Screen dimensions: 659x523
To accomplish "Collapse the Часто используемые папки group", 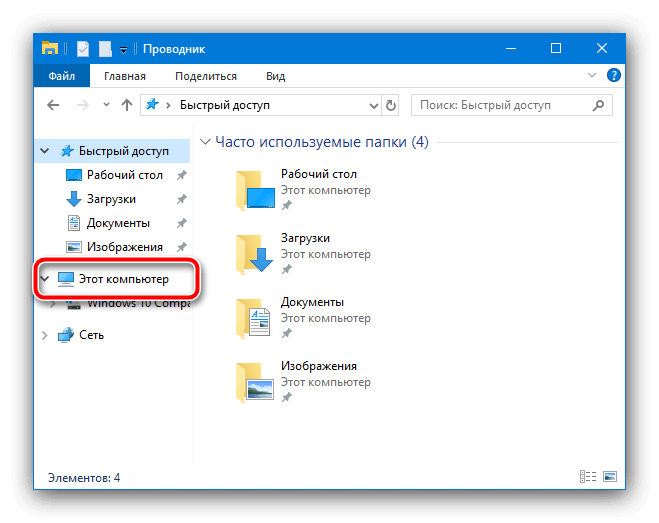I will point(205,142).
